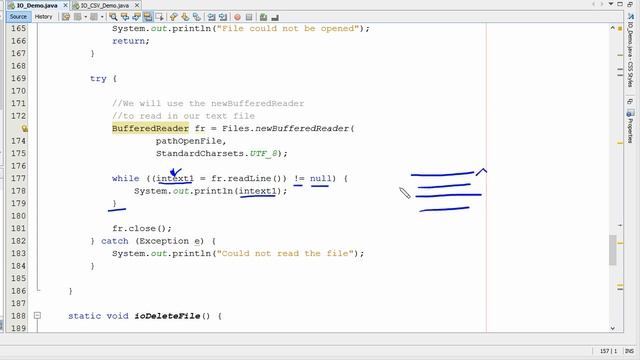
Task: Click the Shift Line Left icon
Action: (211, 17)
